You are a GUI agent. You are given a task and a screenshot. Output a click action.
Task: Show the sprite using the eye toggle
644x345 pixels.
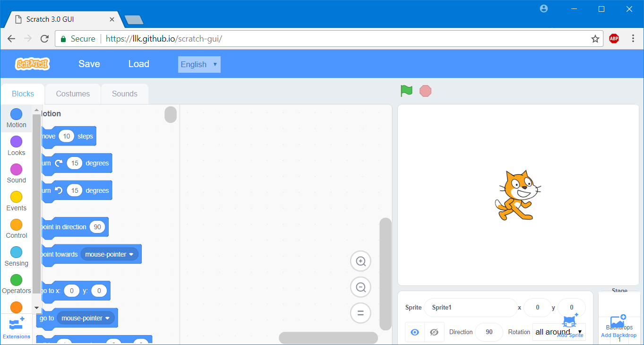pyautogui.click(x=414, y=332)
